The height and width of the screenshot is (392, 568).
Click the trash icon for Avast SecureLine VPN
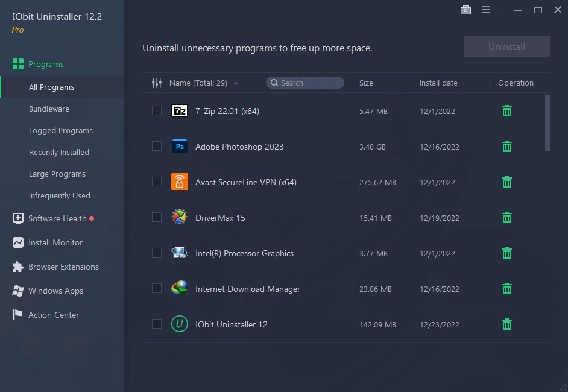click(x=506, y=182)
